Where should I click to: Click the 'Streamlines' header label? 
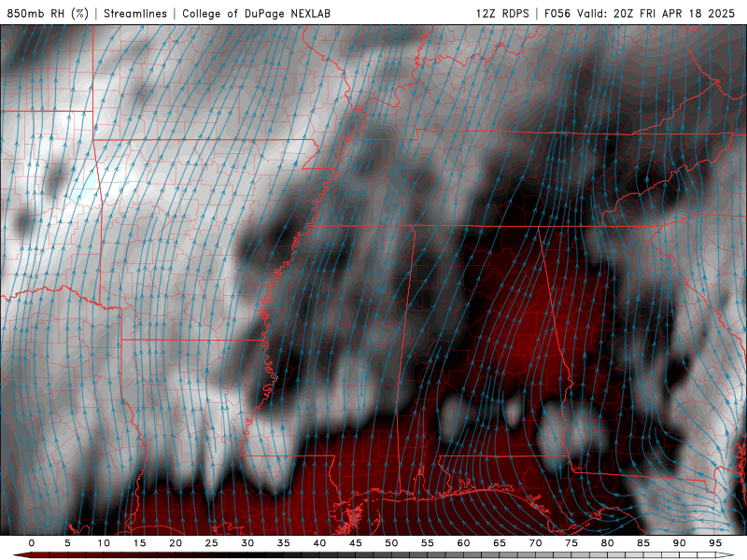tap(135, 13)
